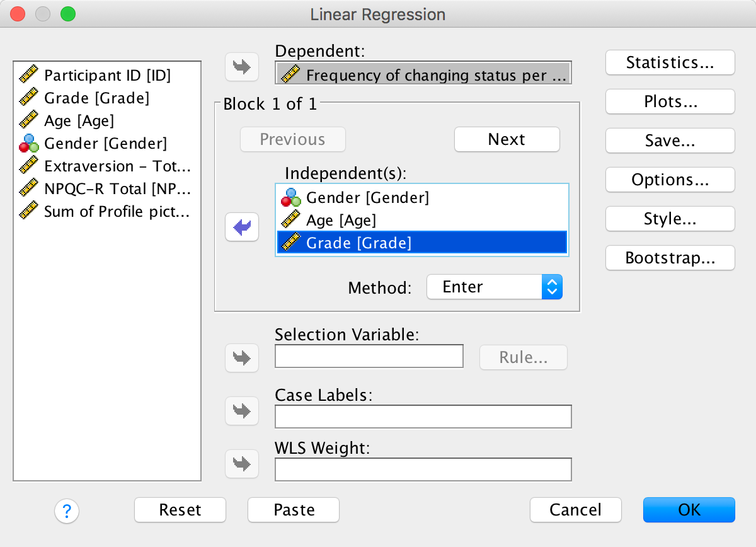The height and width of the screenshot is (547, 756).
Task: Click inside the Case Labels field
Action: pyautogui.click(x=423, y=417)
